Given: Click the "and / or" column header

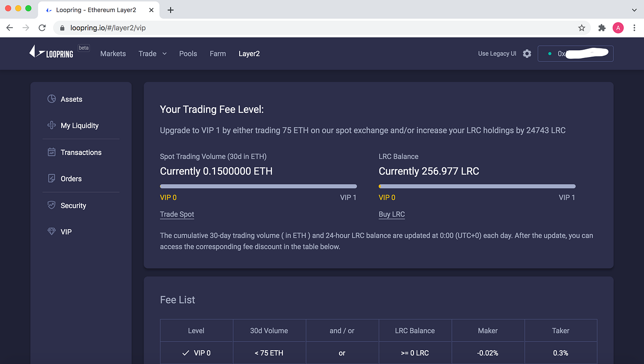Looking at the screenshot, I should [342, 330].
